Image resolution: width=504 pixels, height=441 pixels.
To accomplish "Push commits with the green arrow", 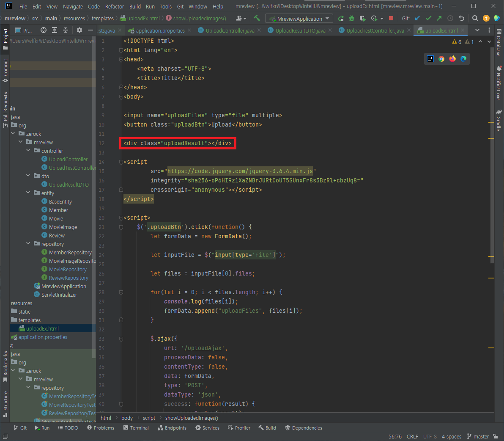I will (439, 18).
